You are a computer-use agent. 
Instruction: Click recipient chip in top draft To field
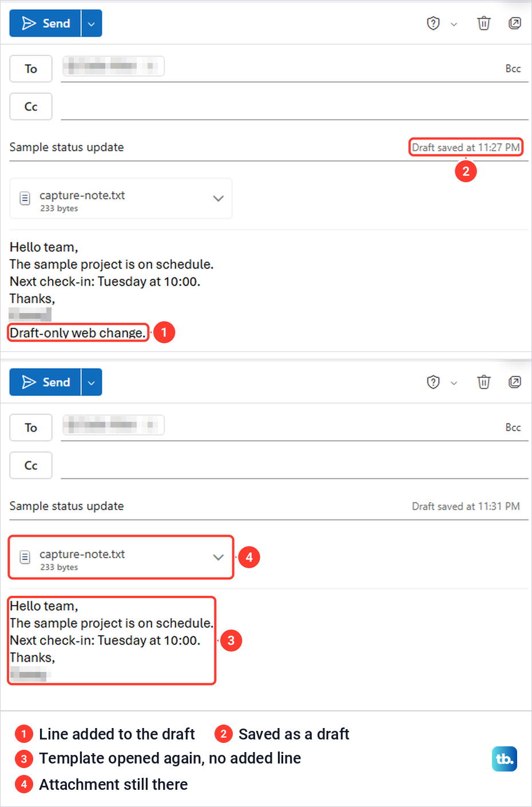click(x=113, y=66)
